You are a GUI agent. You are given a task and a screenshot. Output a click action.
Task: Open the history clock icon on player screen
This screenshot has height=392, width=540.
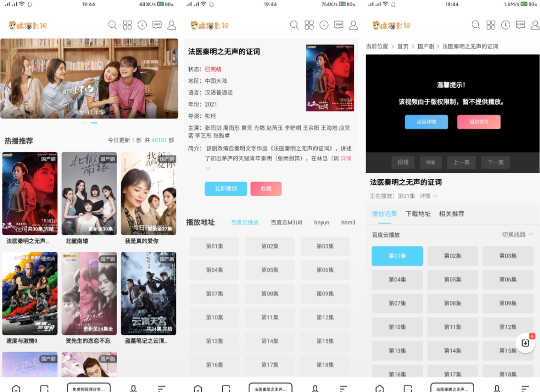(506, 25)
